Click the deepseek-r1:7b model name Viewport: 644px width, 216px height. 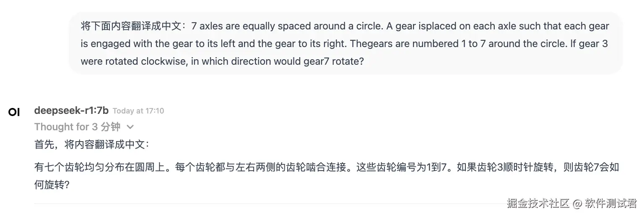[x=71, y=111]
